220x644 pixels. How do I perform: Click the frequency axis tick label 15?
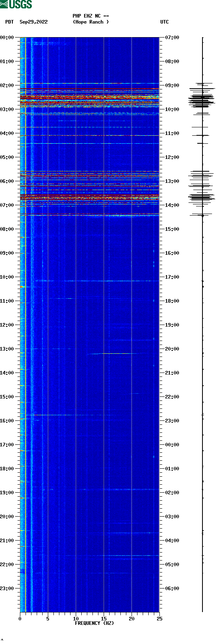[104, 619]
